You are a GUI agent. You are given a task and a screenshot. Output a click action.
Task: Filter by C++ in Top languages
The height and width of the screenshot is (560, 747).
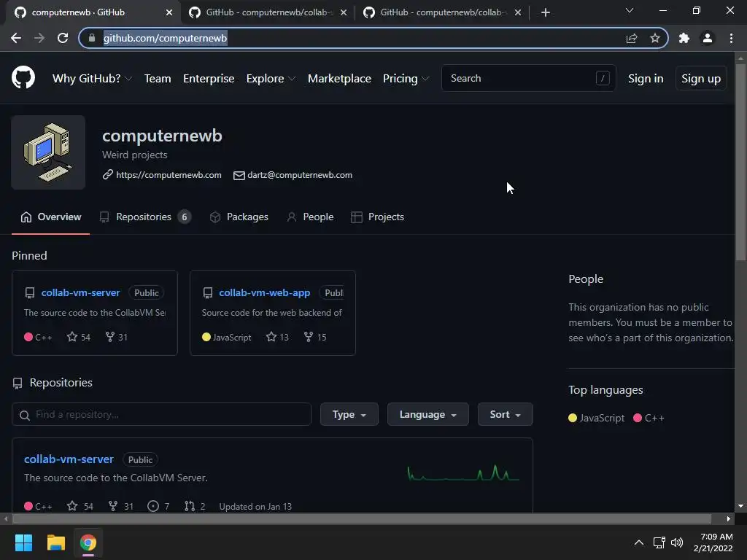[x=649, y=418]
